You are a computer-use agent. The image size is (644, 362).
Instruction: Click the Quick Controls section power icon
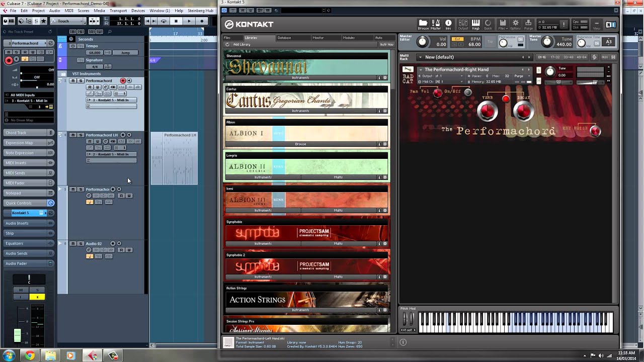(51, 203)
